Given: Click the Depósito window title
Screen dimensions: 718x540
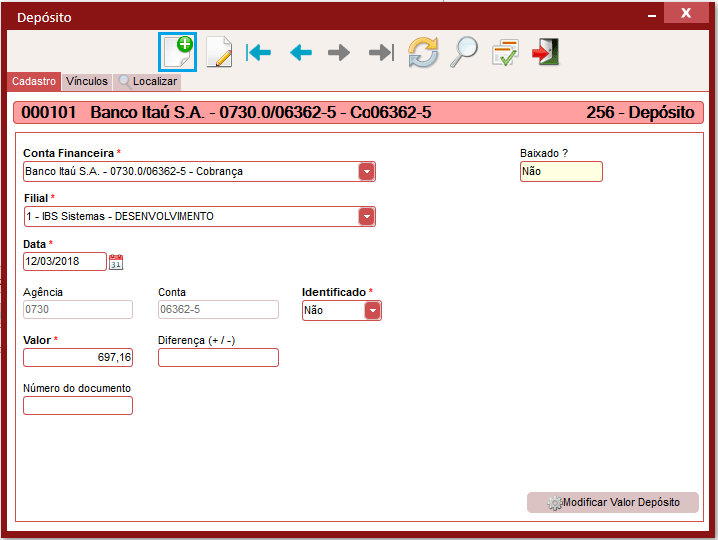Looking at the screenshot, I should pyautogui.click(x=44, y=17).
